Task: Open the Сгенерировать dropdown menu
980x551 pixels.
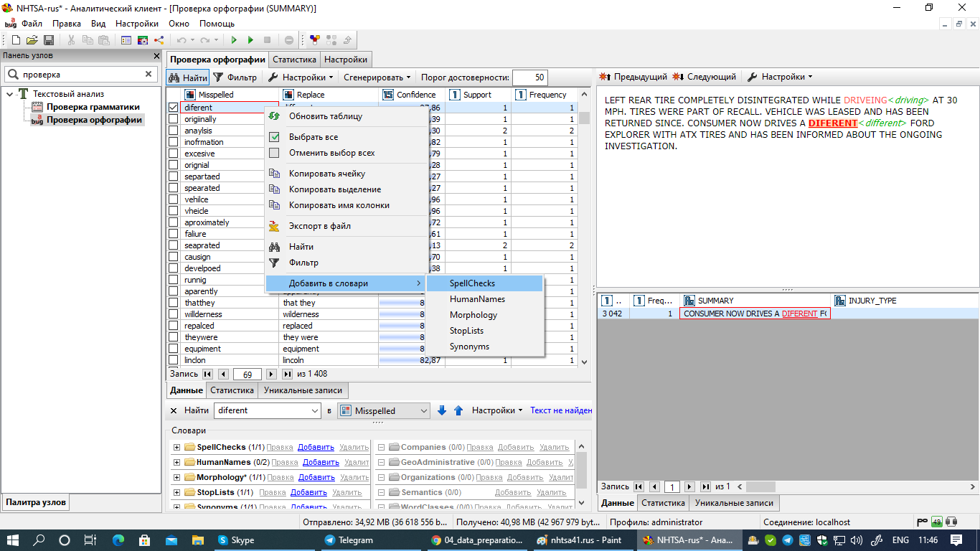Action: click(377, 77)
